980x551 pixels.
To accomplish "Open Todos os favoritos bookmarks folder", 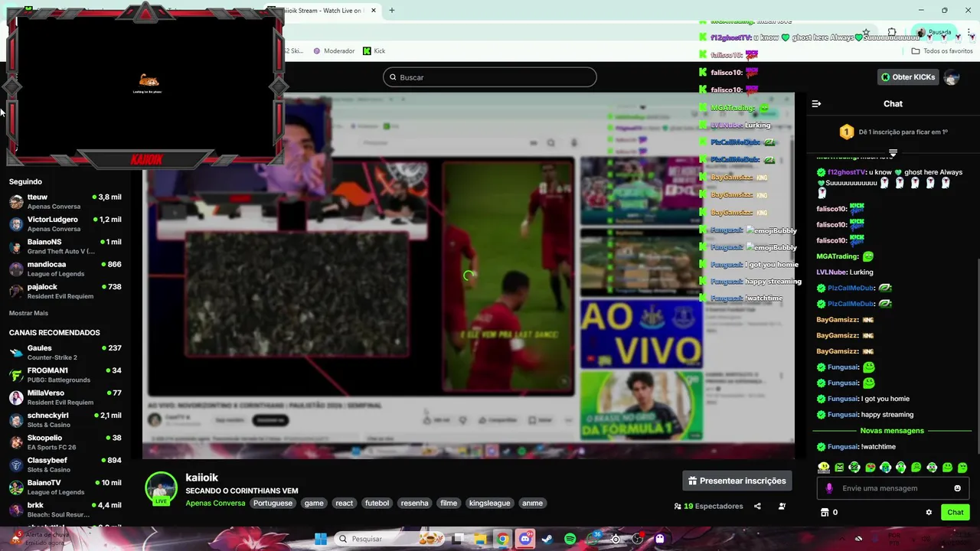I will 942,51.
